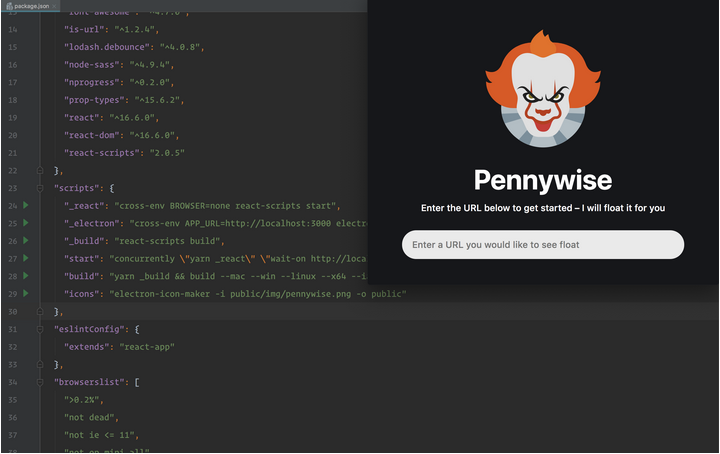The width and height of the screenshot is (720, 454).
Task: Click the "2.0.5" version value
Action: pyautogui.click(x=167, y=153)
